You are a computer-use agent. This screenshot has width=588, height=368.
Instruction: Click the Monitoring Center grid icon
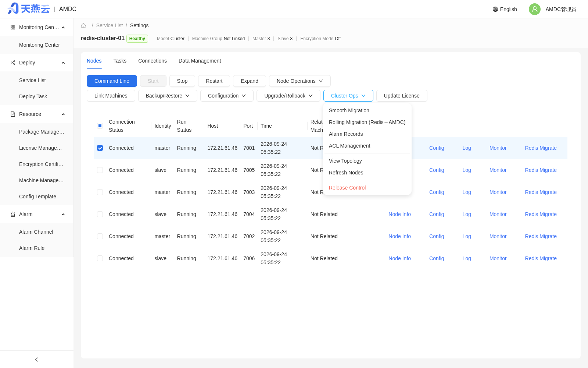tap(13, 27)
